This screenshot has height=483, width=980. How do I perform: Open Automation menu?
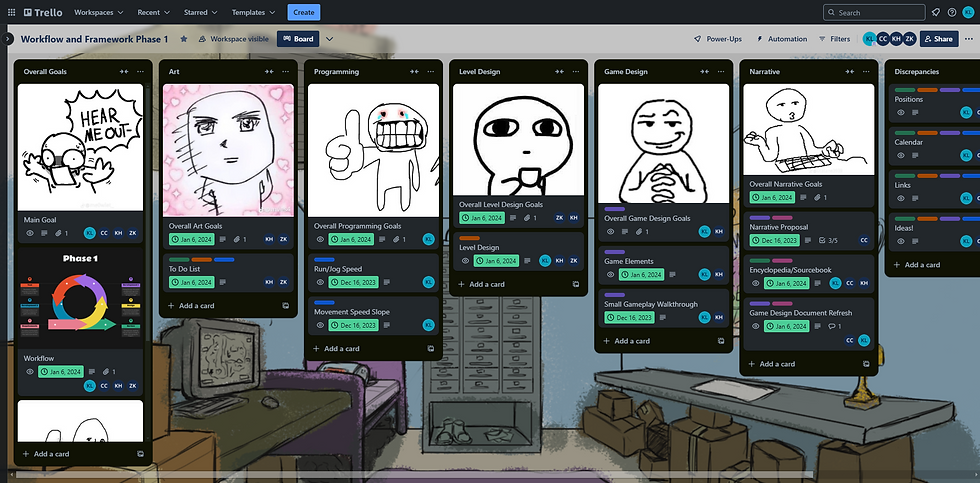pyautogui.click(x=782, y=39)
